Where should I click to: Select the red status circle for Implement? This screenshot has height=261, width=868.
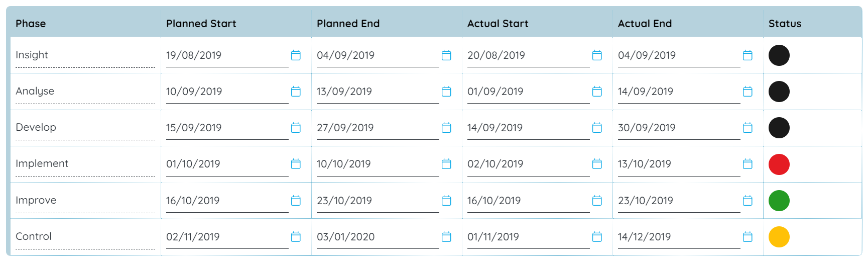click(779, 164)
